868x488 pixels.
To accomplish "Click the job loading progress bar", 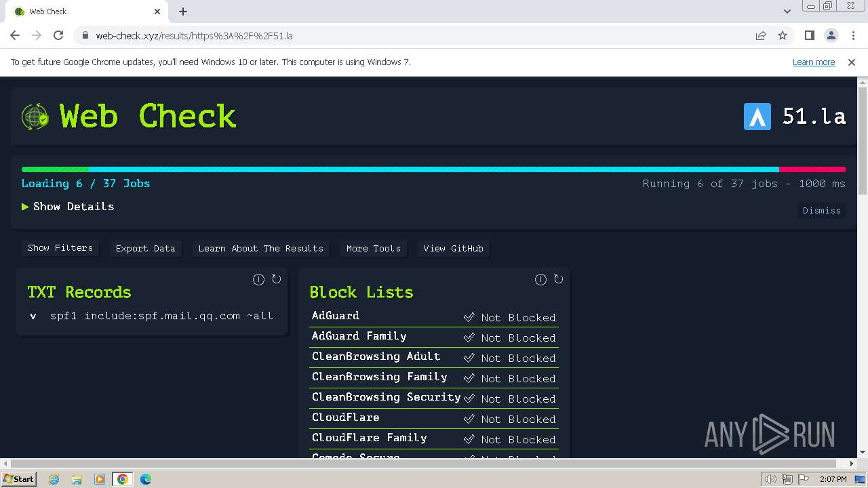I will (x=434, y=169).
